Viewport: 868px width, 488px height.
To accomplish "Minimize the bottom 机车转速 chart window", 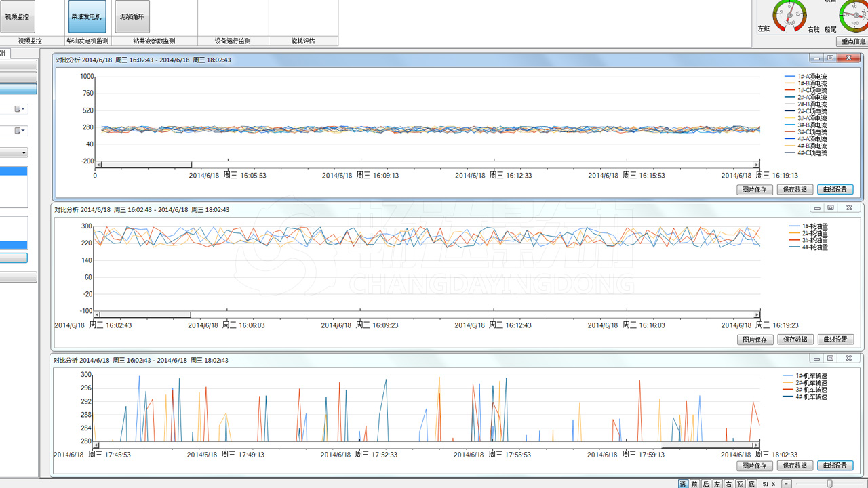I will 816,359.
